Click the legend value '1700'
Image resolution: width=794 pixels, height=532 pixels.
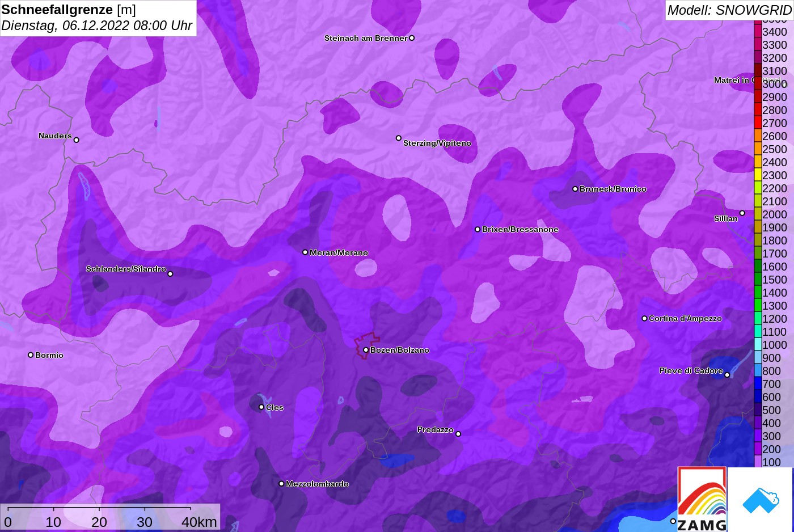coord(775,254)
